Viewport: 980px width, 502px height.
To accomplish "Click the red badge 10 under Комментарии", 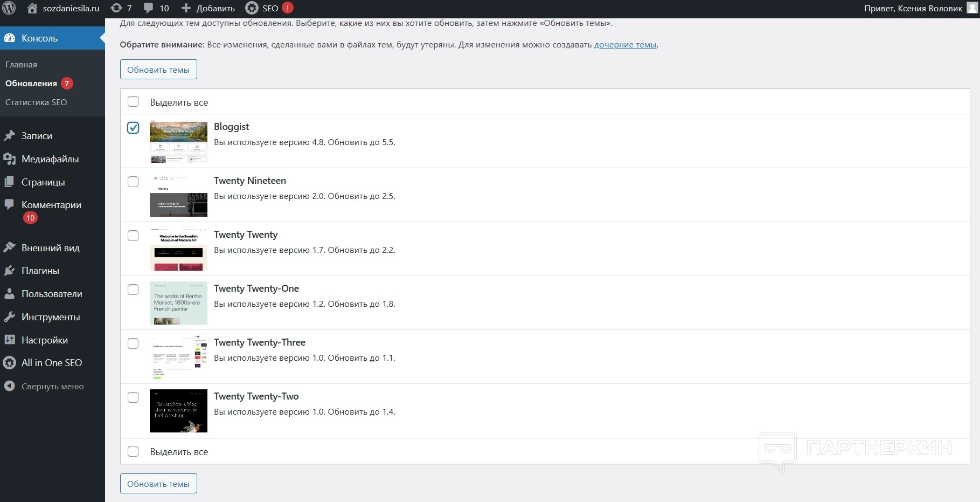I will point(30,218).
